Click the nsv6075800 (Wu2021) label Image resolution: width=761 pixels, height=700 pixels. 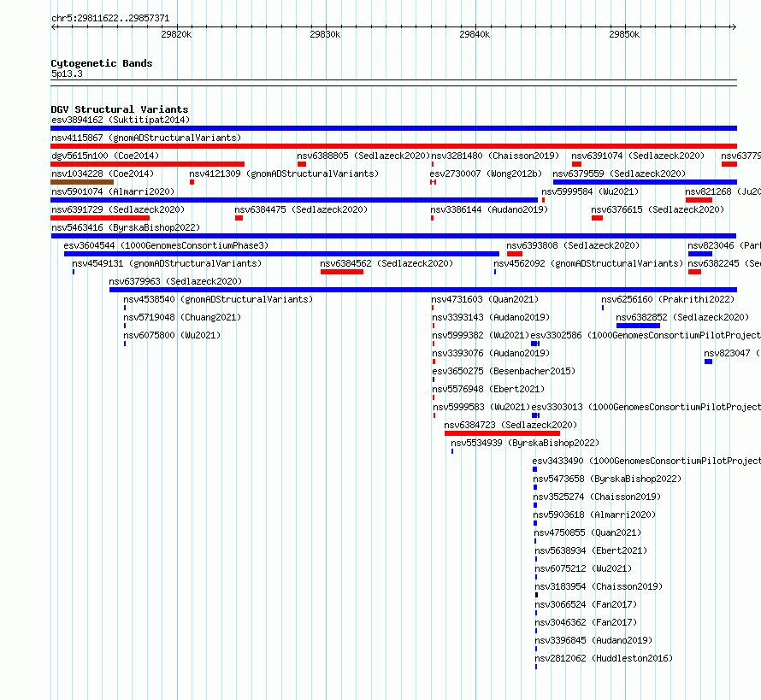[x=172, y=335]
